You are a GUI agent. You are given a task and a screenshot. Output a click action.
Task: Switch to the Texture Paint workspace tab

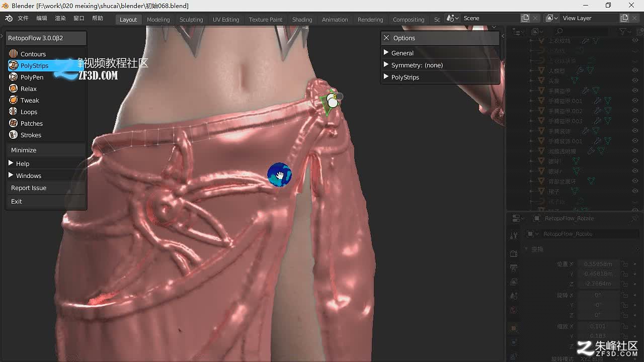click(x=266, y=20)
